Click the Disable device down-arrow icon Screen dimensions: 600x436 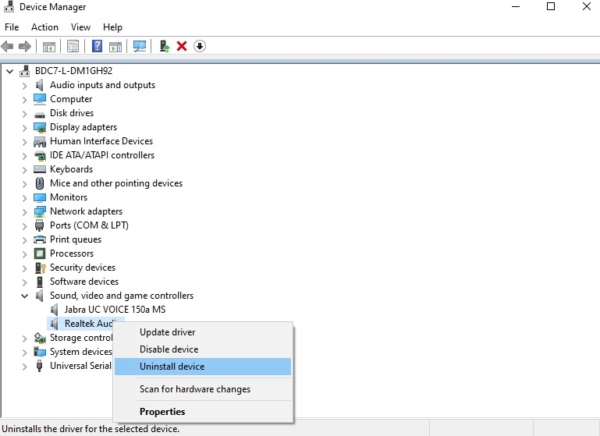(199, 46)
